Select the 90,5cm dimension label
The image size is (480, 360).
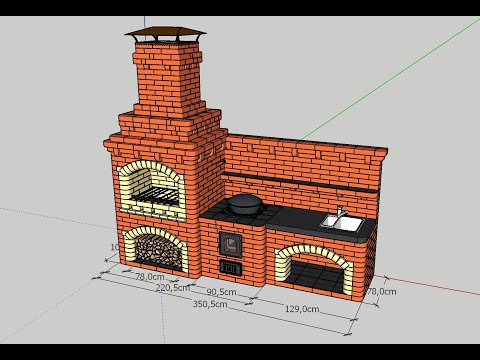coord(221,292)
